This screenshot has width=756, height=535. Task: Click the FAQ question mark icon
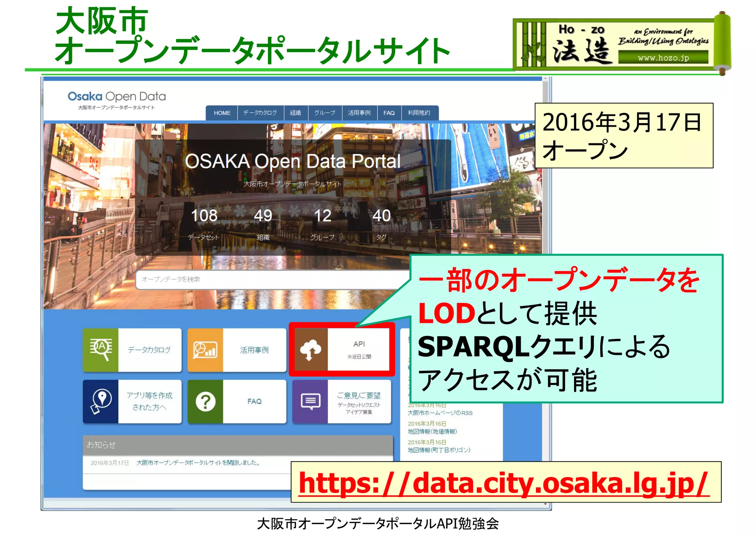[205, 401]
